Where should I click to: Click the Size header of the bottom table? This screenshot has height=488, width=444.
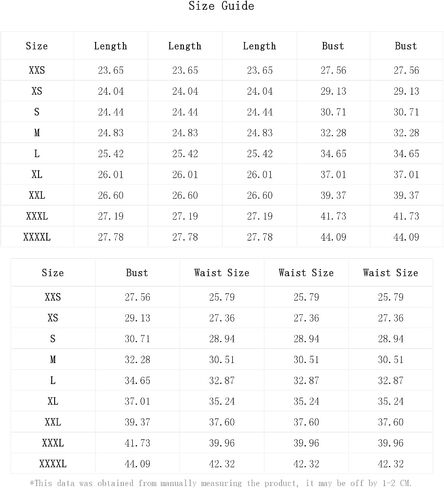point(53,273)
